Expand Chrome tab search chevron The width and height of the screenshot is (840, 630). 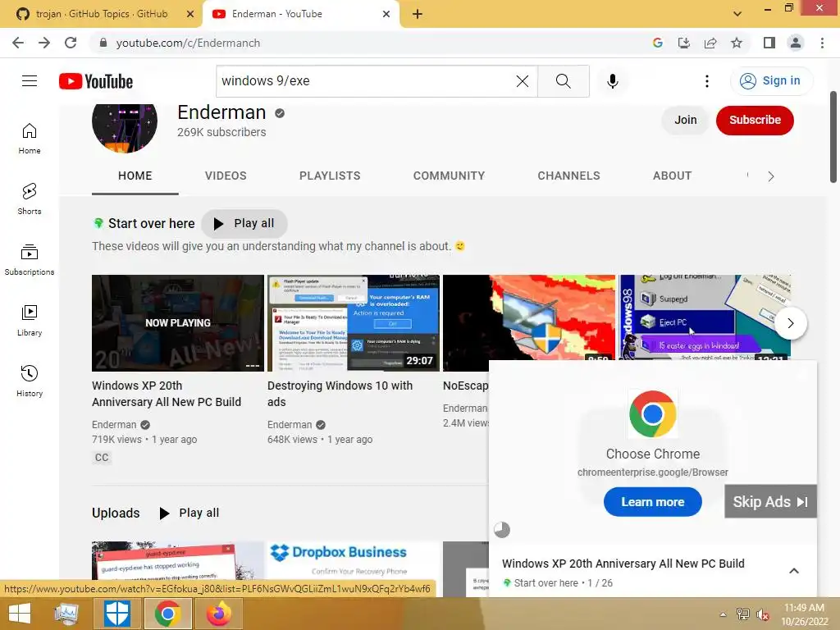coord(737,14)
